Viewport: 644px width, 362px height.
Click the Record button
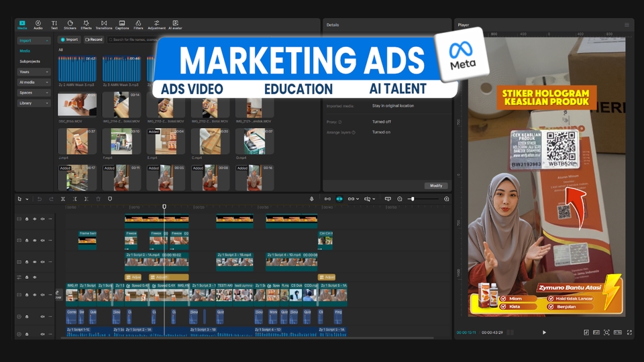click(94, 40)
